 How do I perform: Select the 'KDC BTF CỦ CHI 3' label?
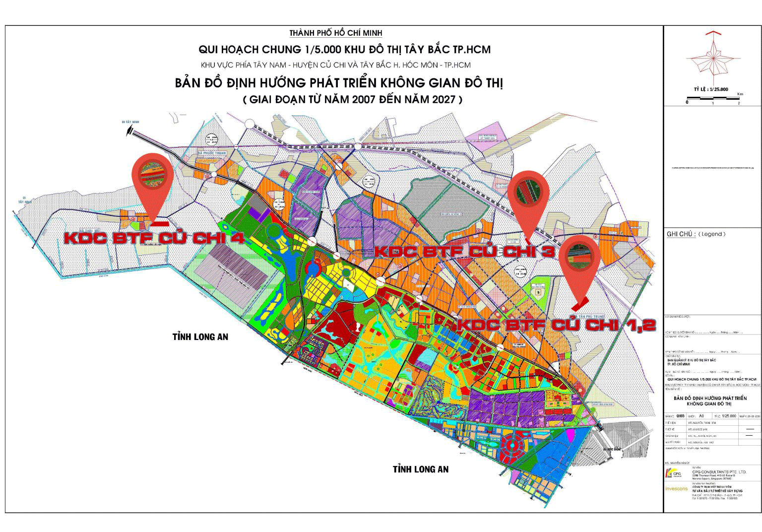pos(464,252)
